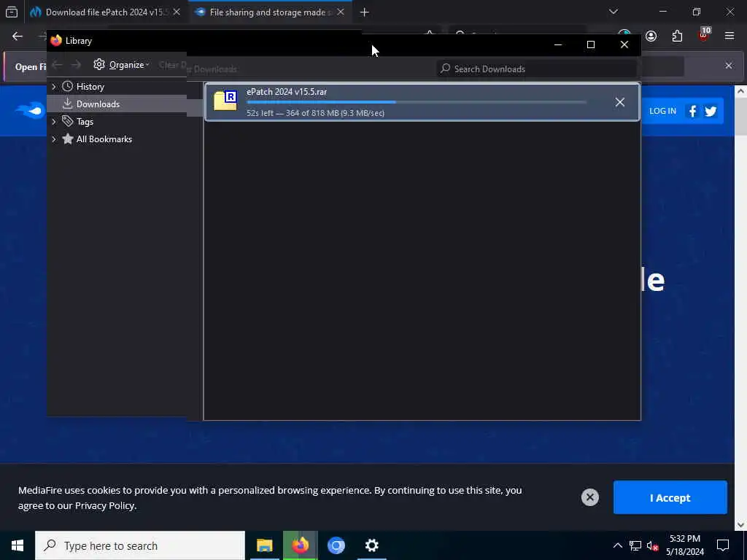This screenshot has width=747, height=560.
Task: Click the Privacy Policy text in cookie banner
Action: [105, 506]
